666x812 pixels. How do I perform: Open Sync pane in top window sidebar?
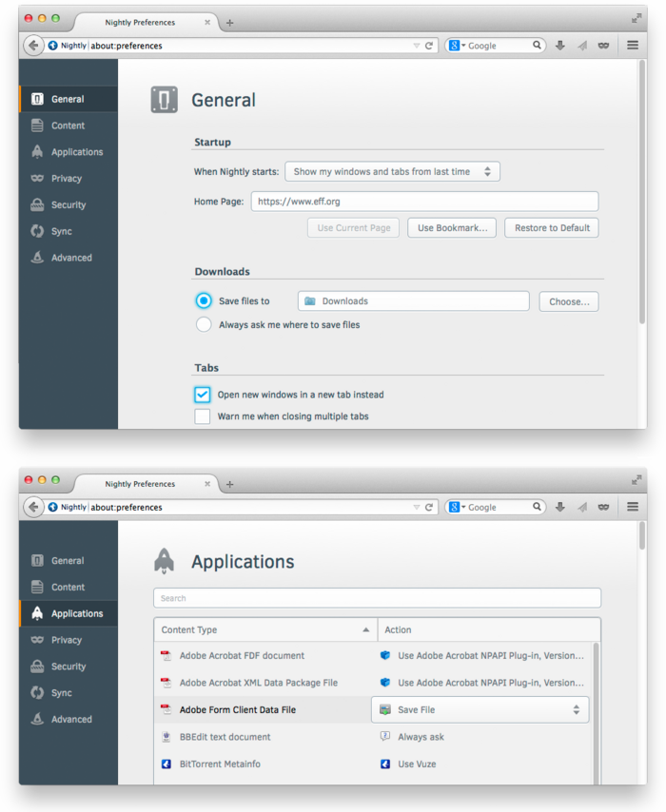pos(68,231)
